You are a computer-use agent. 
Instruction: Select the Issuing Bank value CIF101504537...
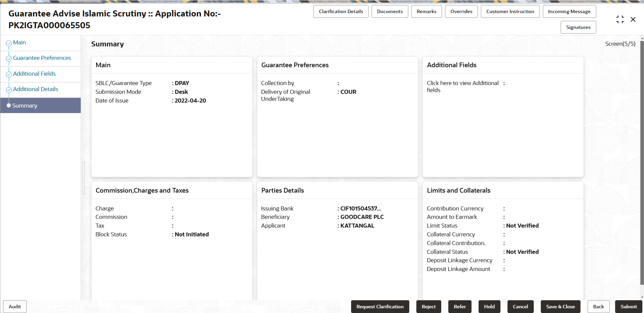pos(361,208)
